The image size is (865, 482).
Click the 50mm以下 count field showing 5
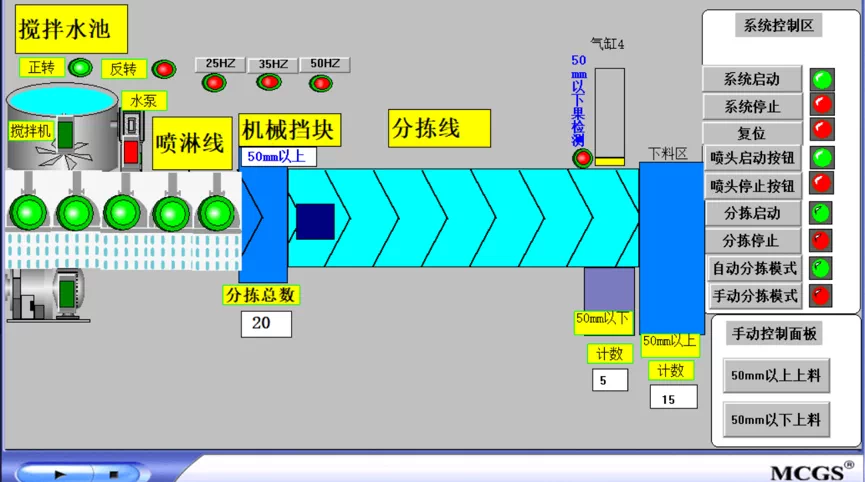pos(610,380)
